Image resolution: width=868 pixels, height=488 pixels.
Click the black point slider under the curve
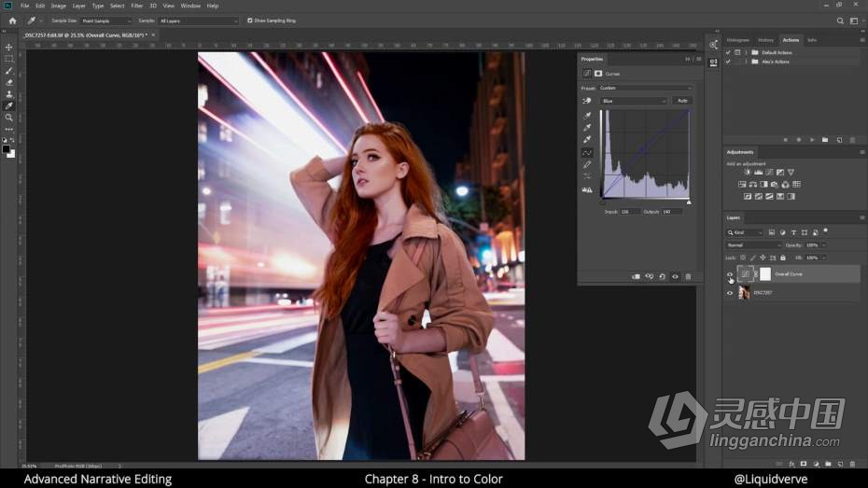602,202
